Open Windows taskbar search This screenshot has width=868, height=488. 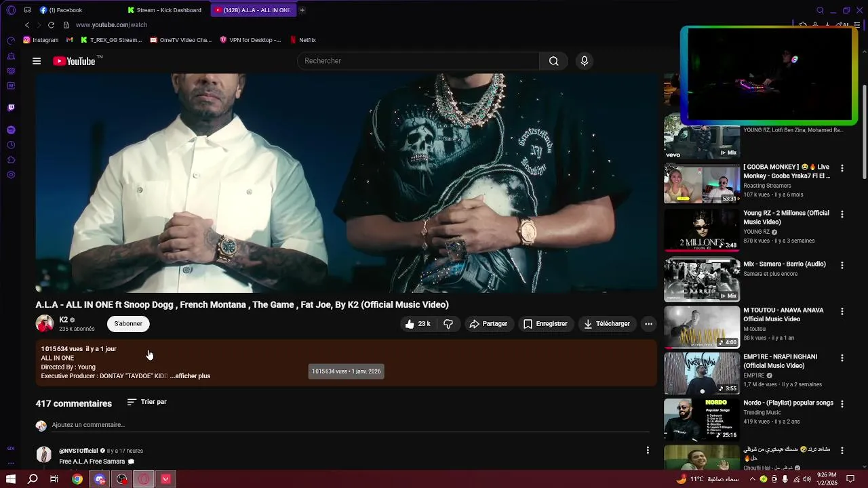(x=33, y=479)
